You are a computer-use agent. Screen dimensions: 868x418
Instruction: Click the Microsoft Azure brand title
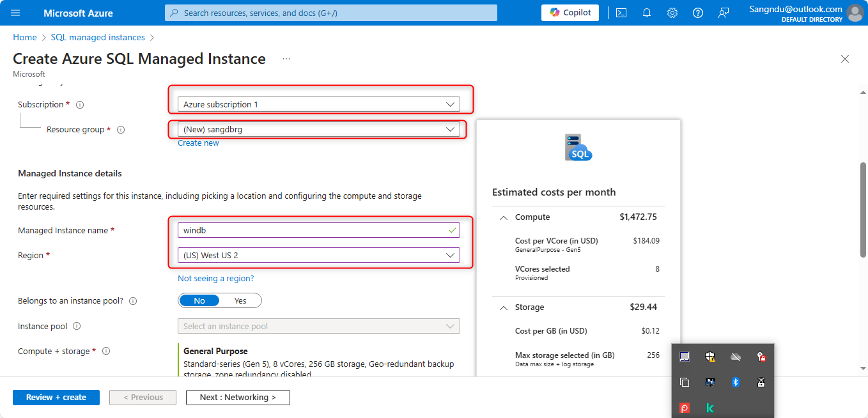click(78, 13)
